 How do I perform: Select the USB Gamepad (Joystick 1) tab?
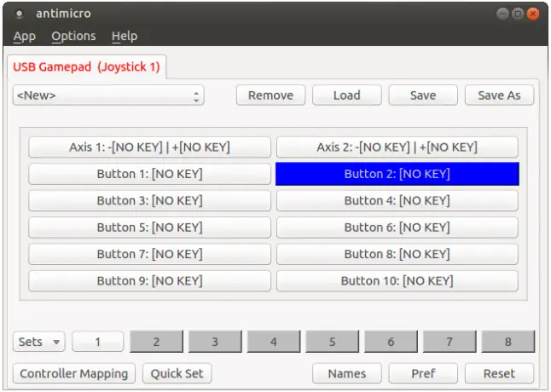(x=86, y=66)
